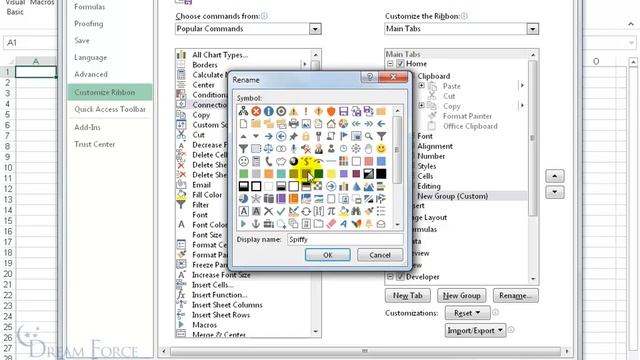Image resolution: width=640 pixels, height=360 pixels.
Task: Pick the telephone handset symbol
Action: [269, 161]
